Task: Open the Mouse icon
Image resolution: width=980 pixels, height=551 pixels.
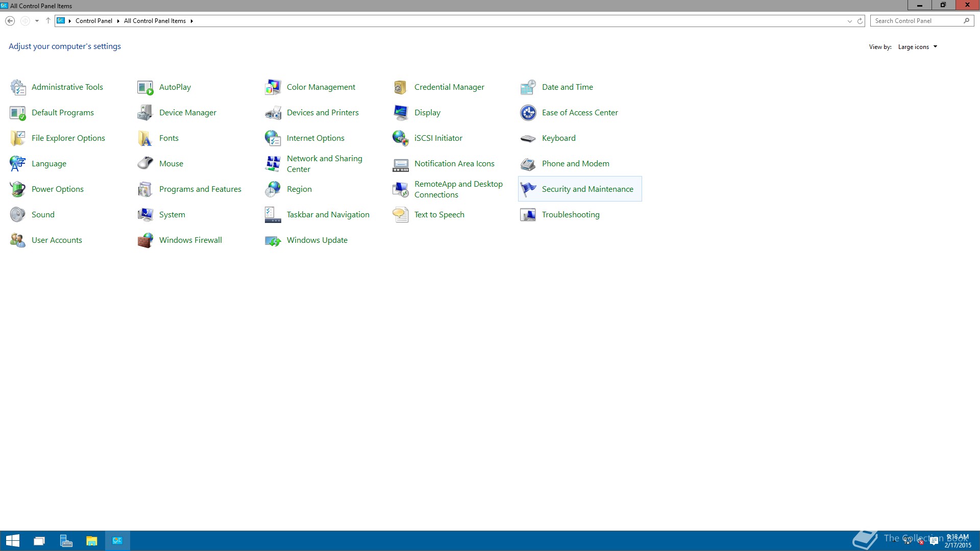Action: 145,164
